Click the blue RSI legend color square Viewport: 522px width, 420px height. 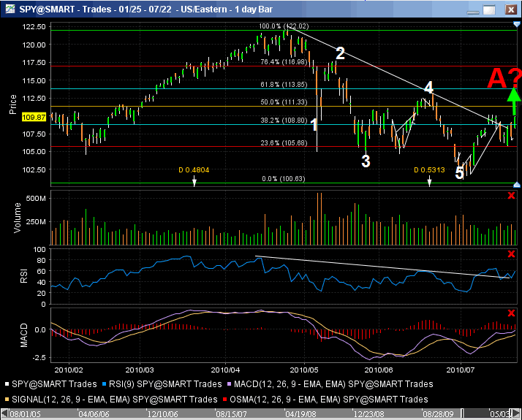click(x=105, y=384)
